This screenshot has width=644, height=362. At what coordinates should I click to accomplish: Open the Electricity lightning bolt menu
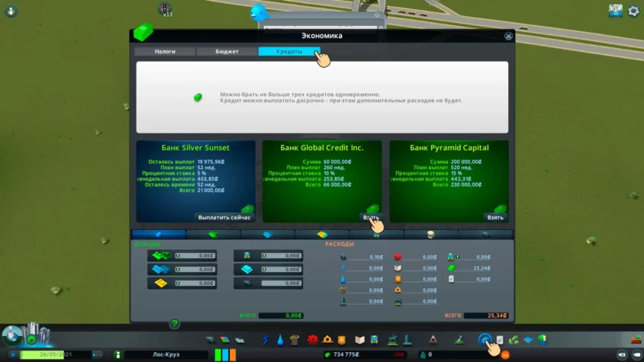(266, 340)
